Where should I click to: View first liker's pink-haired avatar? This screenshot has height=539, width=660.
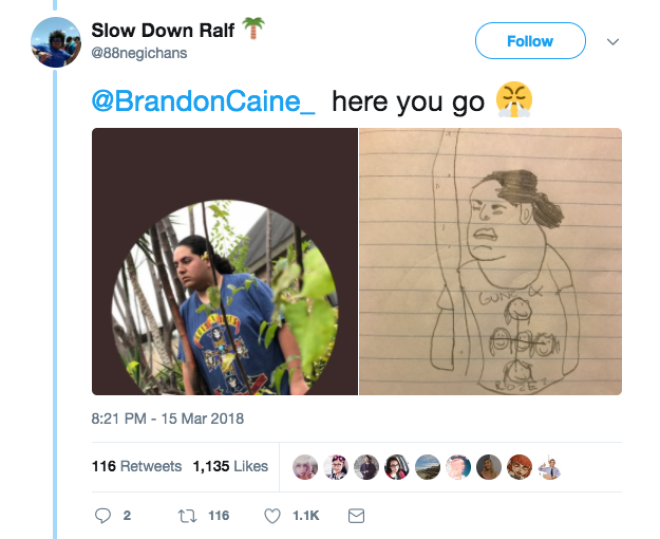[x=305, y=467]
